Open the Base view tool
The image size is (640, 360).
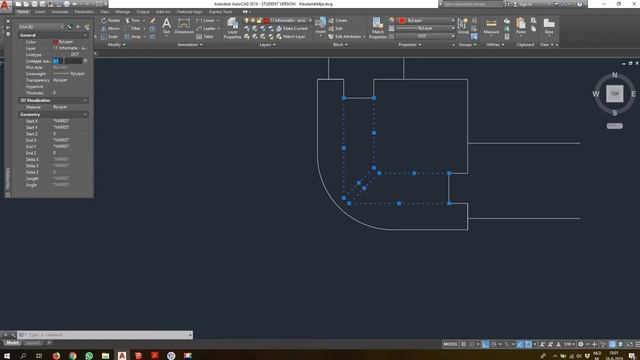549,26
